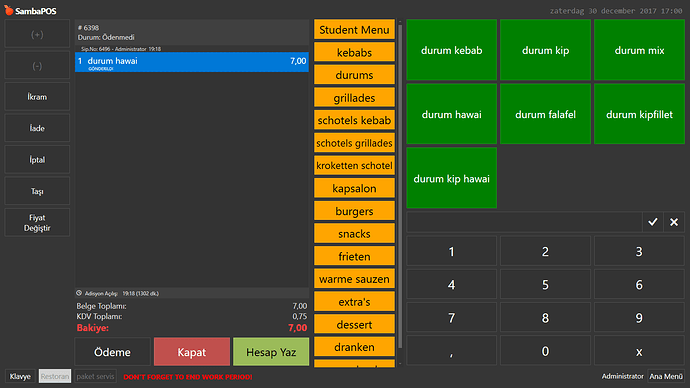Screen dimensions: 690x388
Task: Open Student Menu category
Action: click(354, 29)
